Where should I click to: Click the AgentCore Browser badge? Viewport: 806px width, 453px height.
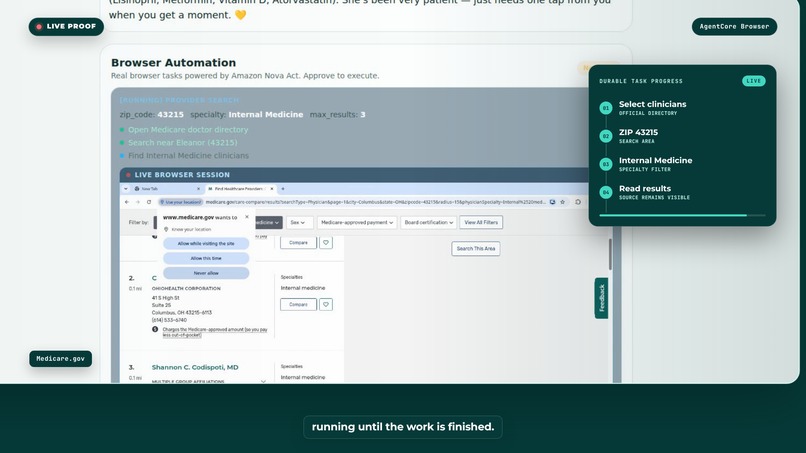point(734,26)
